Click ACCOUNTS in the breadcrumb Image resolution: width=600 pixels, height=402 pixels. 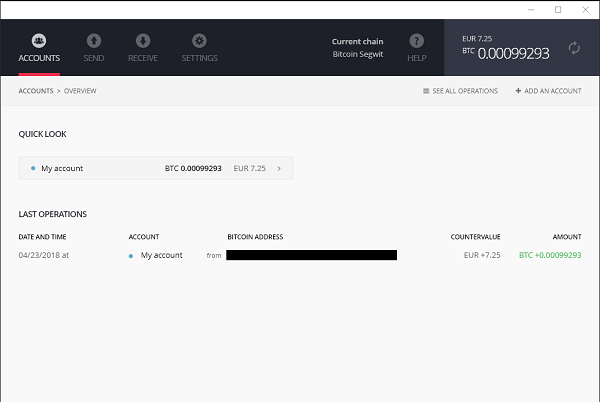pos(36,91)
